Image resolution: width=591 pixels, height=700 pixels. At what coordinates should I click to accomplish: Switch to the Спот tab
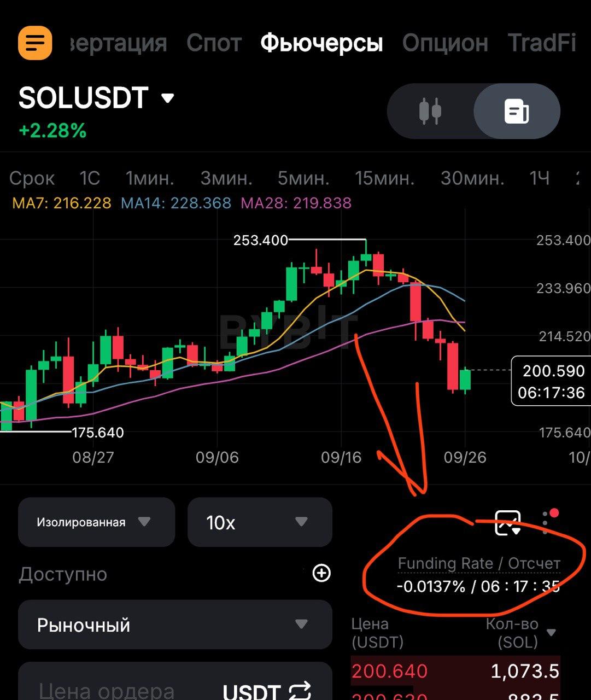click(214, 43)
